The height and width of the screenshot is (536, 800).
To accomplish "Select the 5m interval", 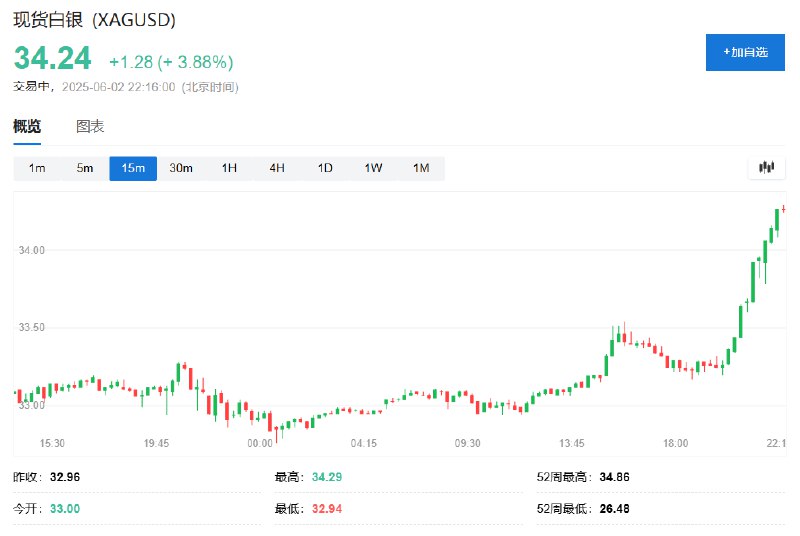I will 85,168.
